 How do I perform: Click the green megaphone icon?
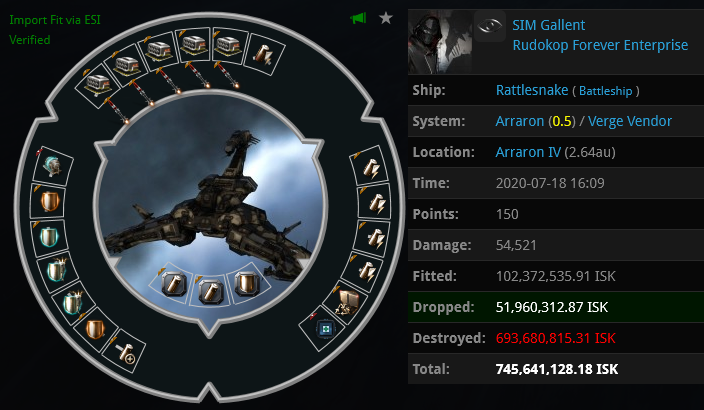click(358, 18)
